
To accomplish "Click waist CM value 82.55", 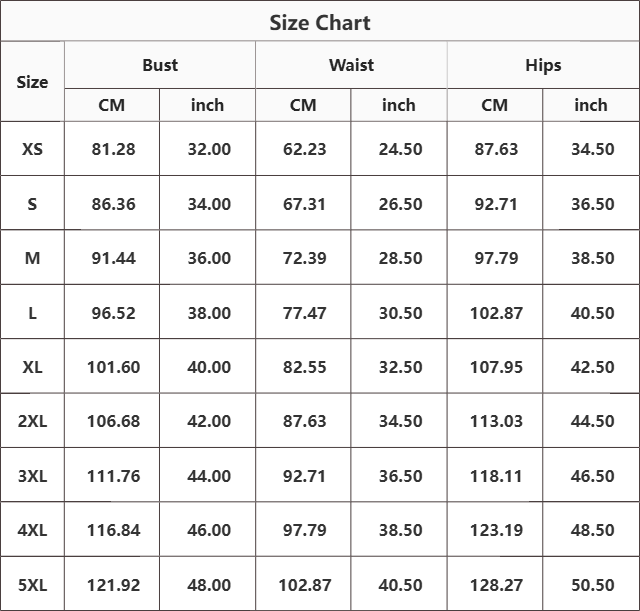I will 304,367.
